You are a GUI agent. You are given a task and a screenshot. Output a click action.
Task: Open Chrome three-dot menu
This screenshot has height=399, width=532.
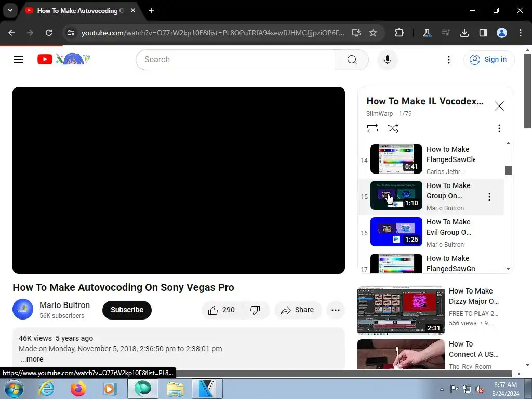tap(520, 33)
